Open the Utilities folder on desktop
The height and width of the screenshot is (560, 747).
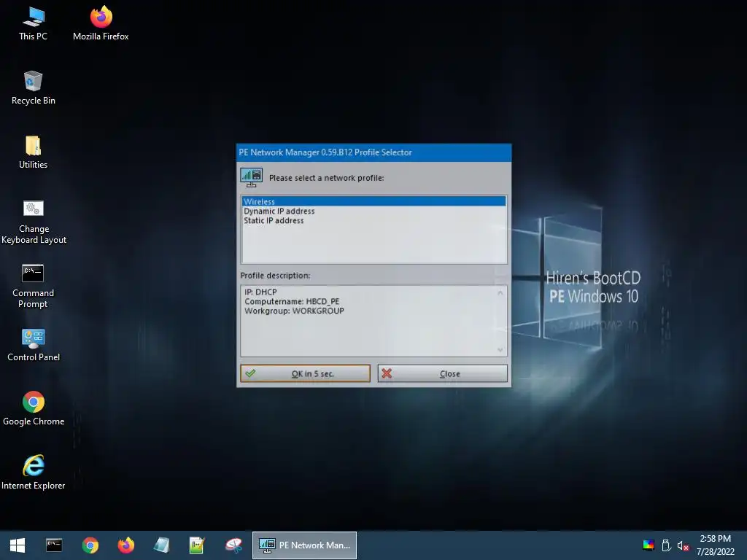pos(34,152)
